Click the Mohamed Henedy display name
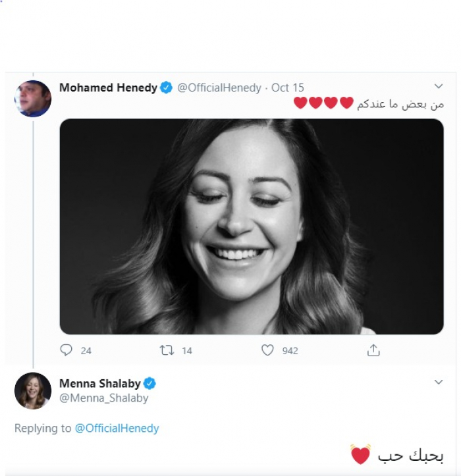This screenshot has width=461, height=476. 108,88
